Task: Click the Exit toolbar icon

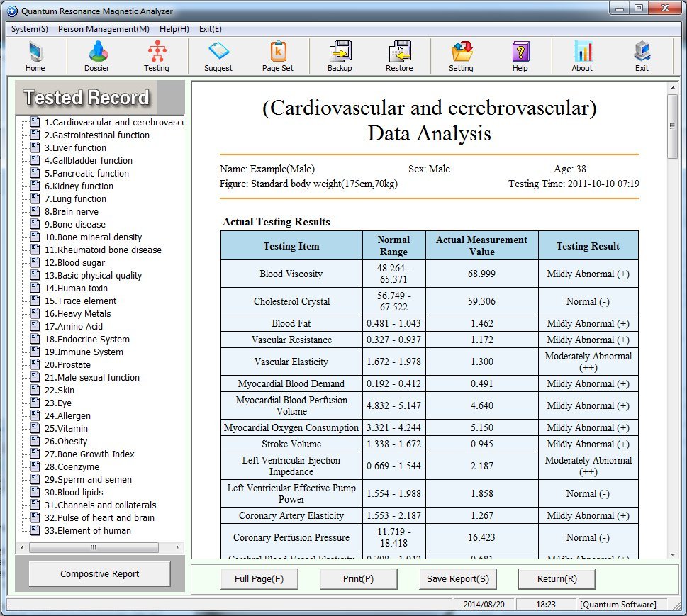Action: [x=642, y=57]
